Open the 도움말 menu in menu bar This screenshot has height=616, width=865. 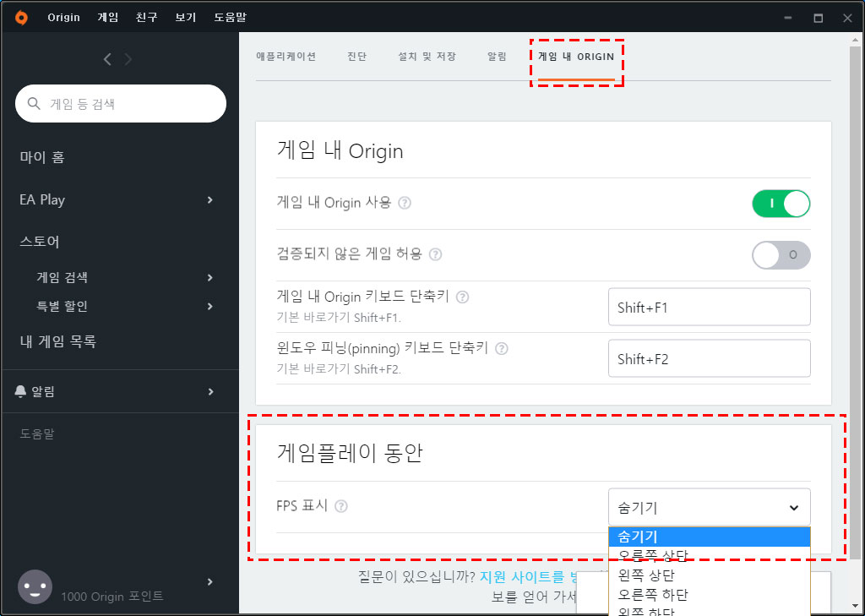(230, 18)
